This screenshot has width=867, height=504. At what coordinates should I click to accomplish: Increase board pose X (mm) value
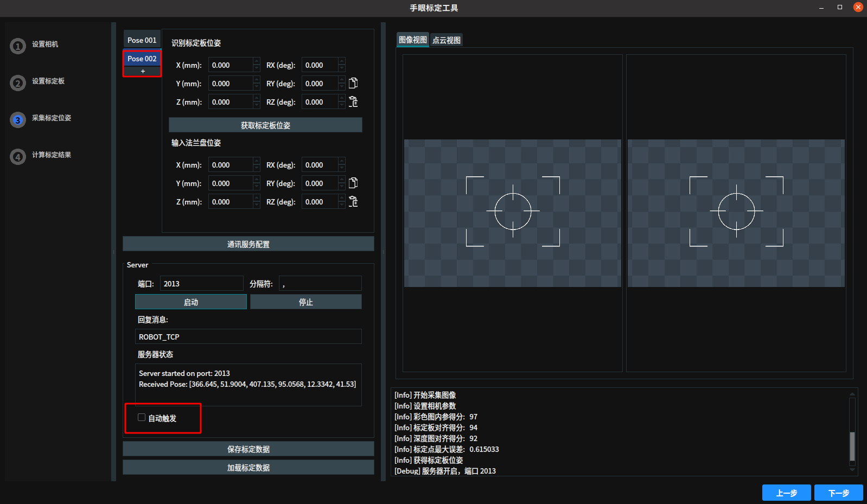coord(257,61)
